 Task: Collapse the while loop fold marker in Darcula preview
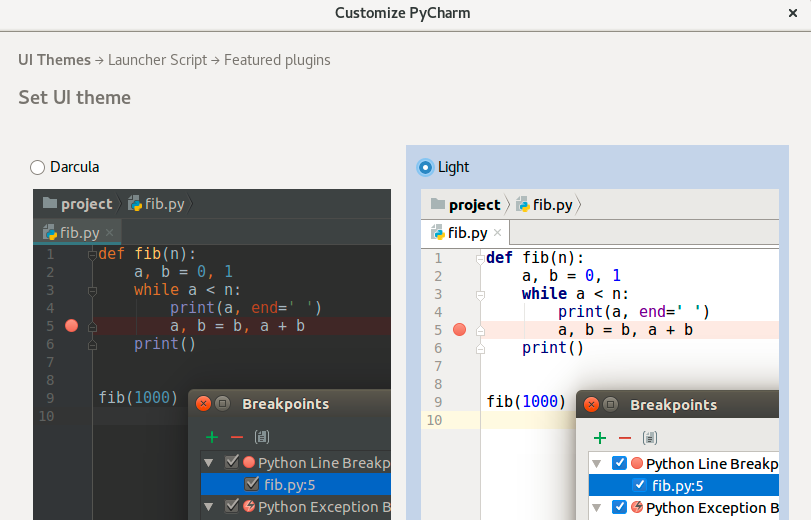pyautogui.click(x=92, y=291)
